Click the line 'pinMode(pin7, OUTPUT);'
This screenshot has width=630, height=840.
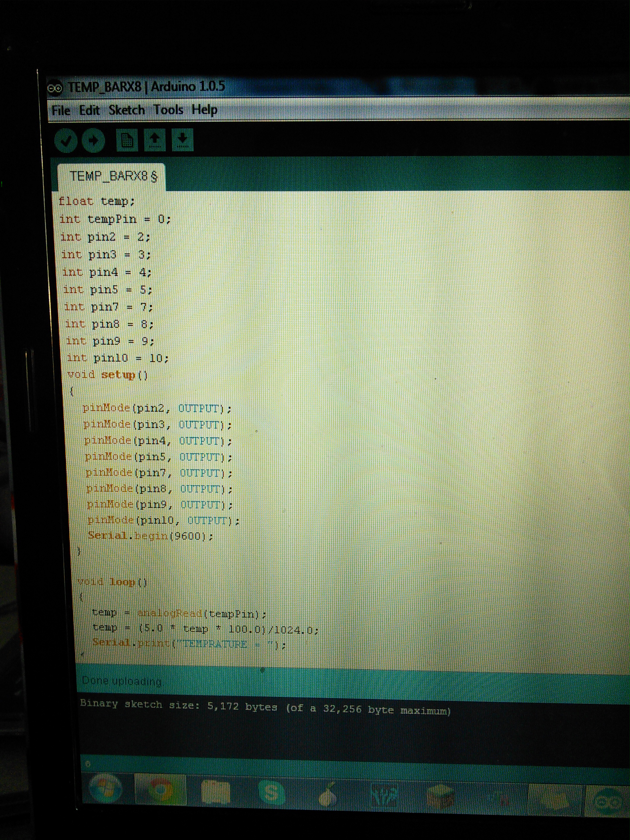[x=159, y=473]
